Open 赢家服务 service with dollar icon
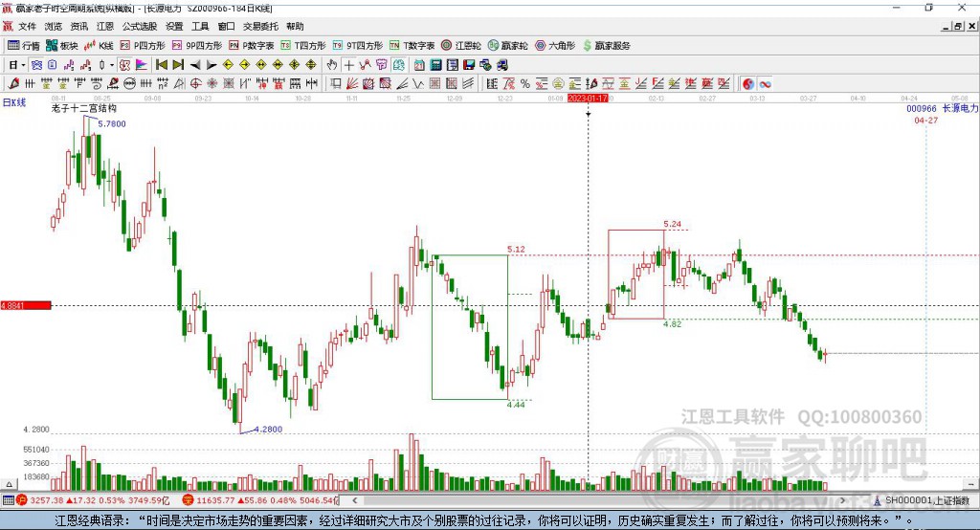The width and height of the screenshot is (980, 530). coord(606,46)
